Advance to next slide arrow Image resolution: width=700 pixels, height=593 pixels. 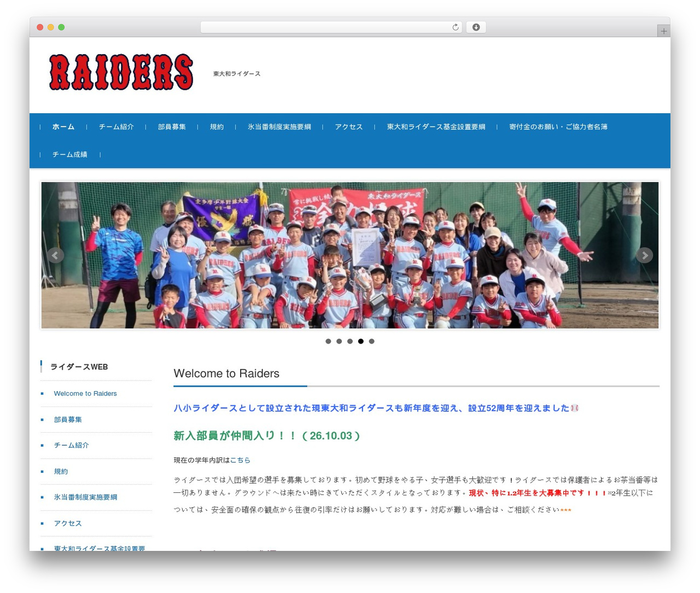click(x=644, y=255)
